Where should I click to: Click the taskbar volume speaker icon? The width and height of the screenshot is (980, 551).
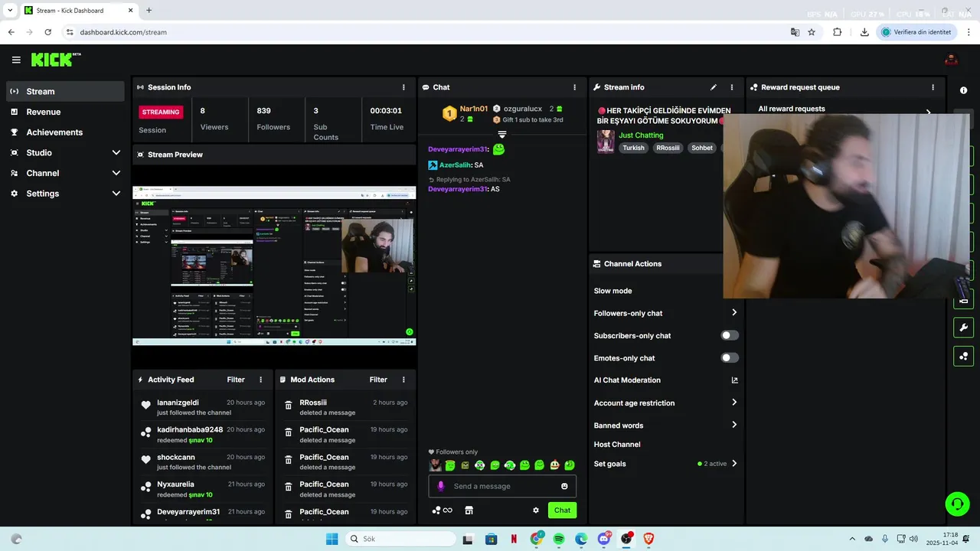[913, 539]
